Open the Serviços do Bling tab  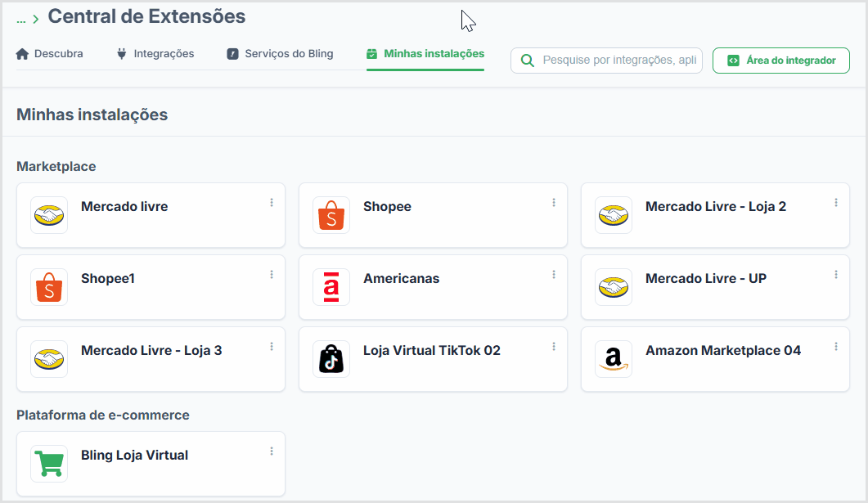pyautogui.click(x=280, y=54)
